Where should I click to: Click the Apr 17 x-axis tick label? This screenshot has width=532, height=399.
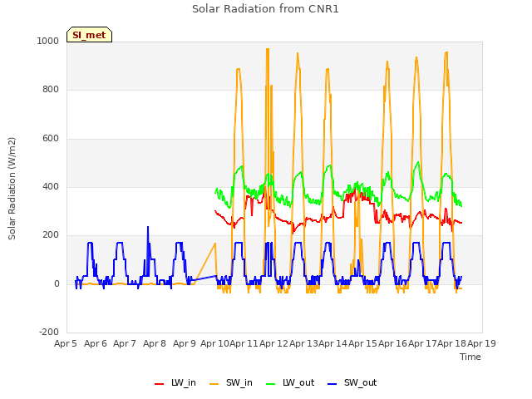(x=422, y=343)
